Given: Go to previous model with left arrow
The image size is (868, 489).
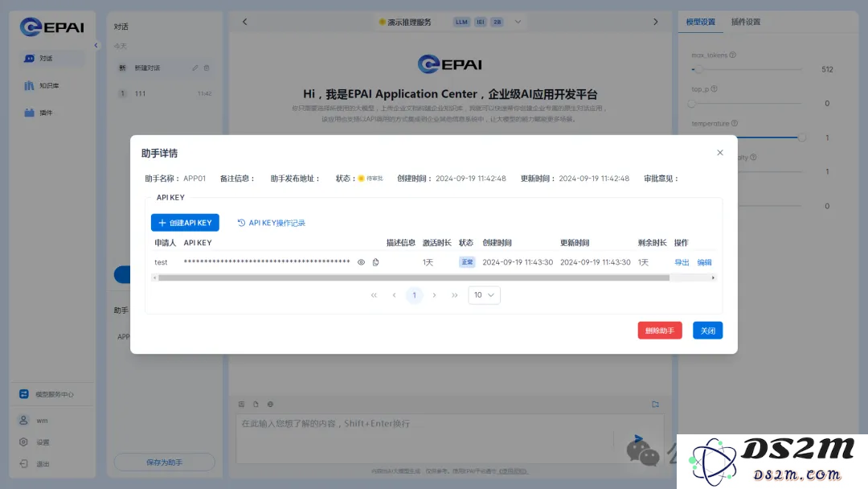Looking at the screenshot, I should [244, 22].
